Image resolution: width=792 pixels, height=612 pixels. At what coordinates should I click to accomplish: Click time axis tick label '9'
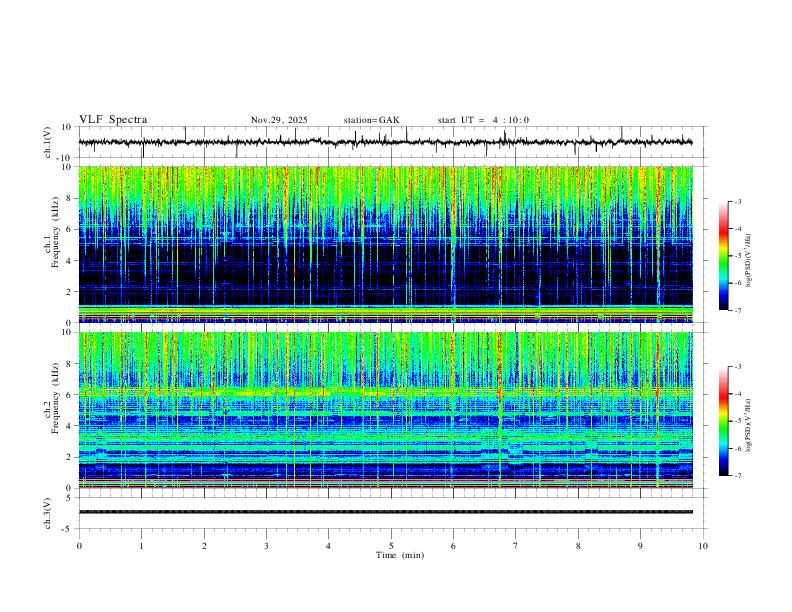[640, 546]
